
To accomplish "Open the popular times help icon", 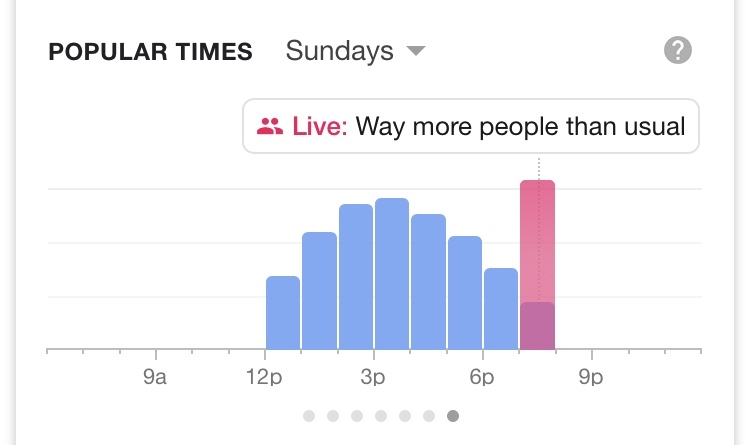I will [x=678, y=50].
